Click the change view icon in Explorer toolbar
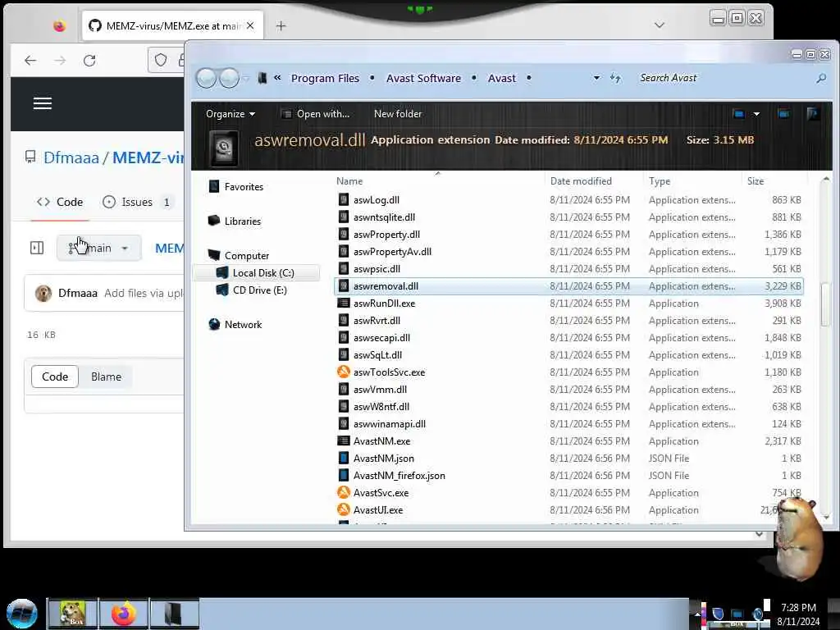This screenshot has width=840, height=630. point(739,114)
